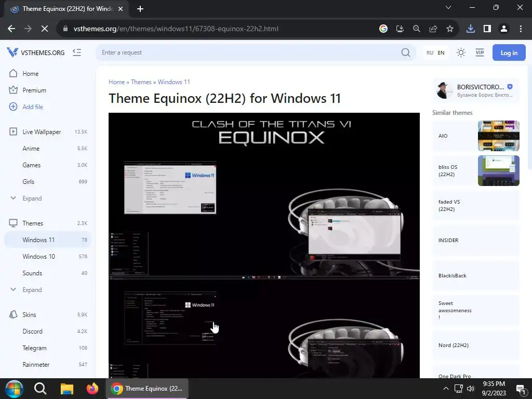This screenshot has height=399, width=532.
Task: Select Windows 11 in the sidebar
Action: (x=47, y=240)
